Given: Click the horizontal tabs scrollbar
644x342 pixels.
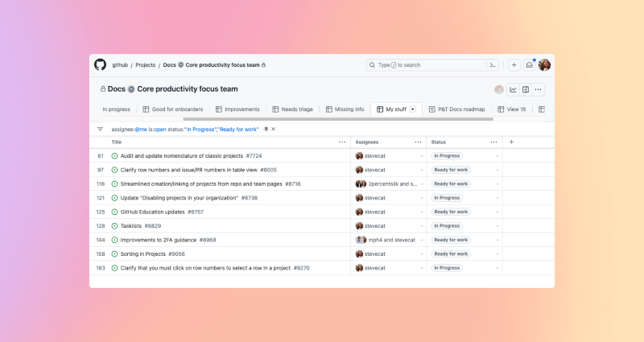Looking at the screenshot, I should pos(338,119).
